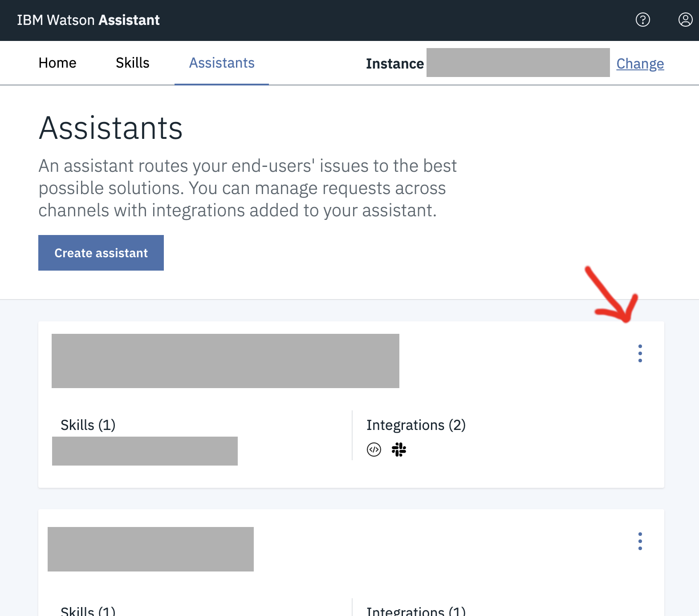Image resolution: width=699 pixels, height=616 pixels.
Task: Open the first assistant's three-dot options menu
Action: click(640, 353)
